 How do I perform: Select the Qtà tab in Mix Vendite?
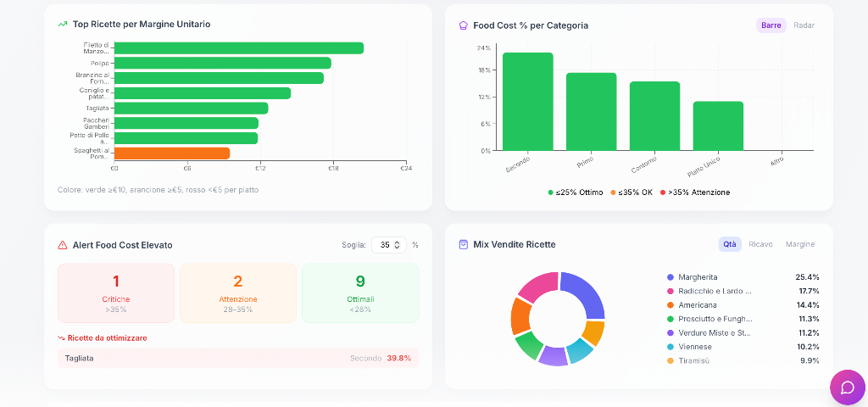[x=730, y=244]
